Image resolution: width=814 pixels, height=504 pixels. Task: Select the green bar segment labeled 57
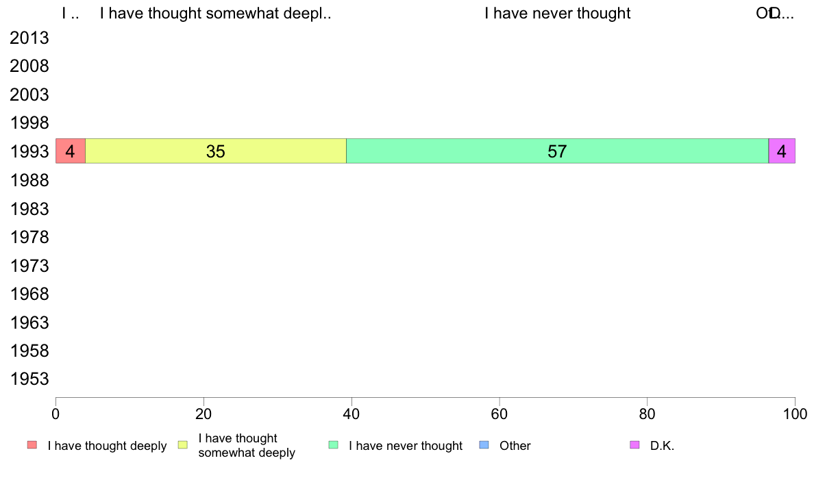(557, 151)
